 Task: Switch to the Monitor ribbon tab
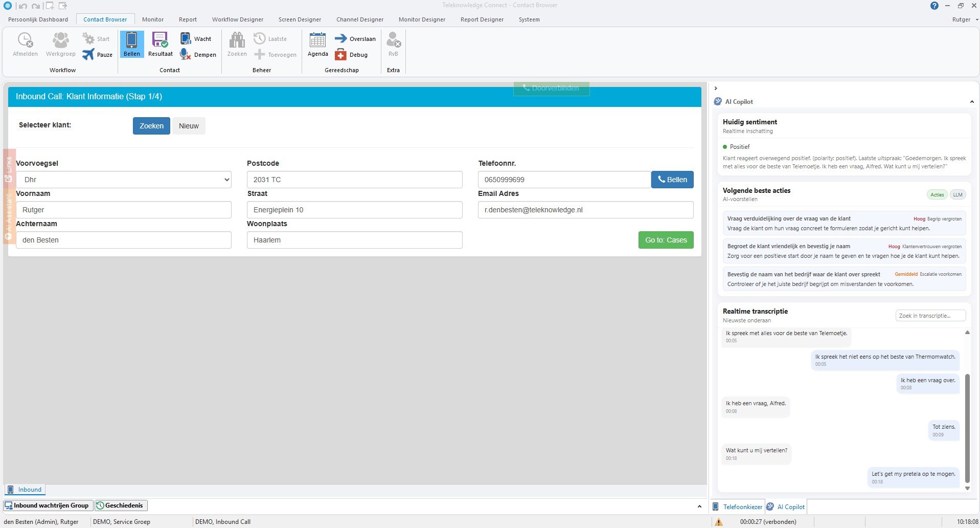[153, 19]
